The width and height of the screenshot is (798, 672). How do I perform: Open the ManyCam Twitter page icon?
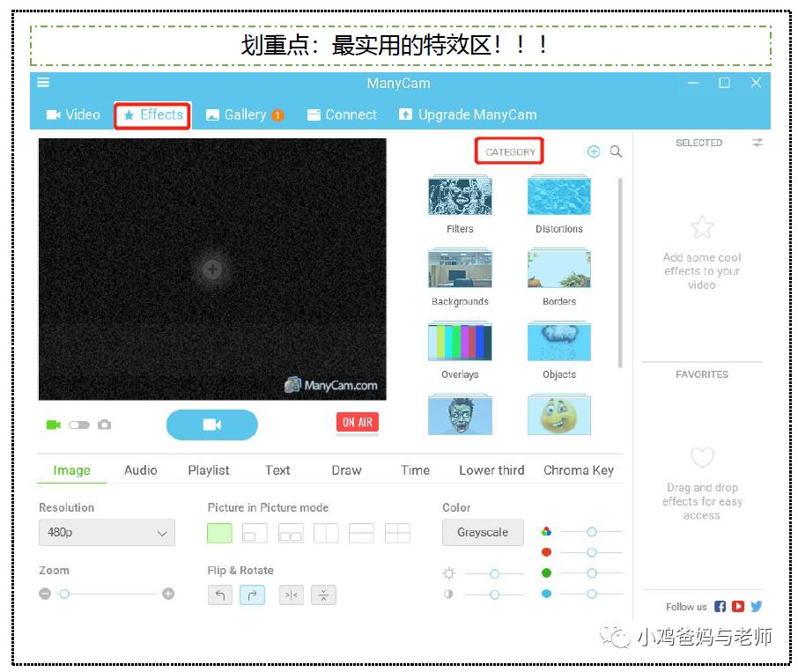756,607
